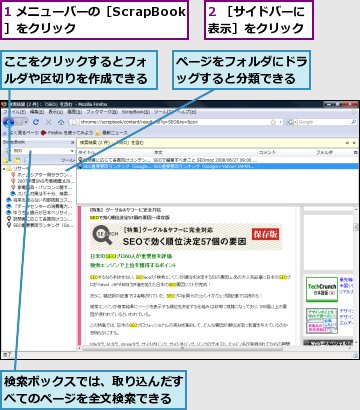Open the column picker icon in results header
The width and height of the screenshot is (360, 410).
(356, 152)
